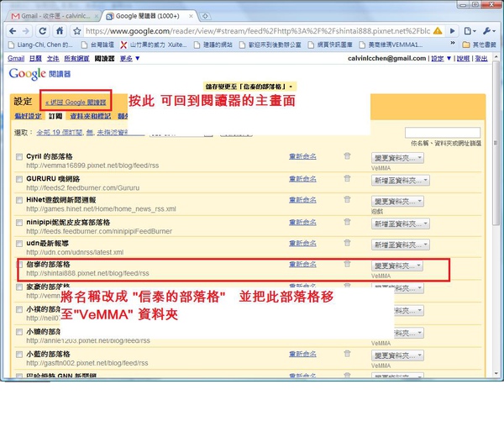Open the 偏好設定 settings tab
This screenshot has height=421, width=504.
tap(28, 116)
